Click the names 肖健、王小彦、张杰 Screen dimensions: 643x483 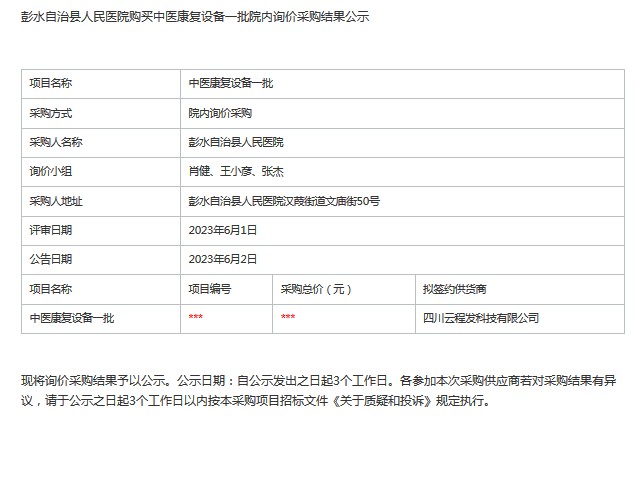[236, 171]
